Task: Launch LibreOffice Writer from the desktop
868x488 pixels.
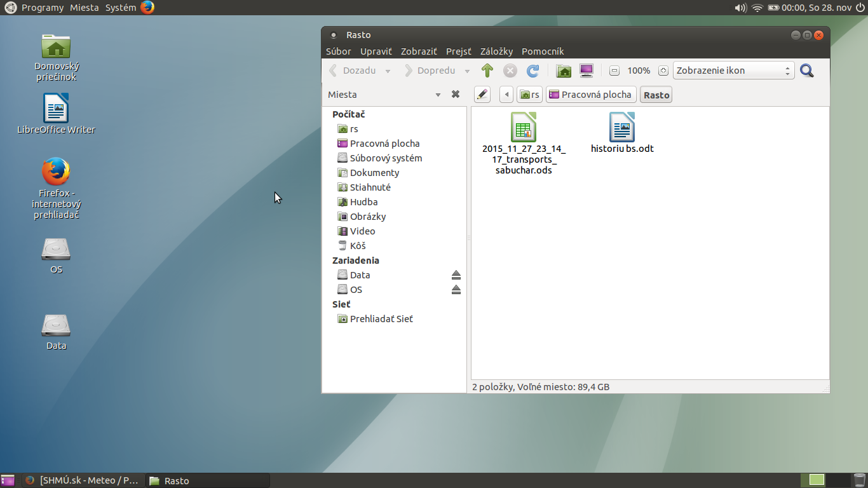Action: (x=57, y=114)
